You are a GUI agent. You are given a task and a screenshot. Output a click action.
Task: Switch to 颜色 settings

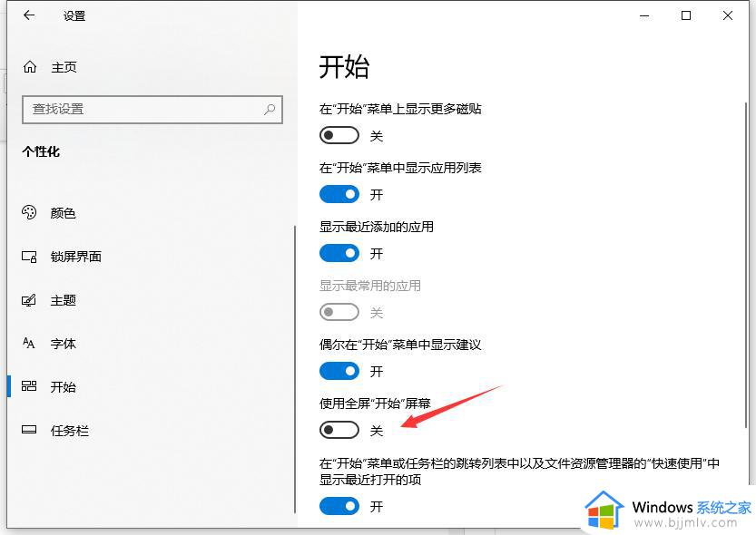pyautogui.click(x=64, y=213)
